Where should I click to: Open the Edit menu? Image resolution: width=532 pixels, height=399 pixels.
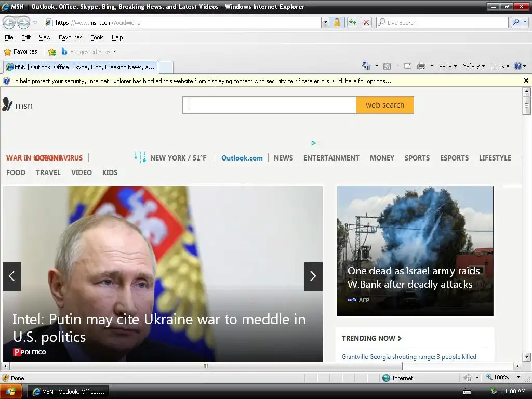(26, 37)
